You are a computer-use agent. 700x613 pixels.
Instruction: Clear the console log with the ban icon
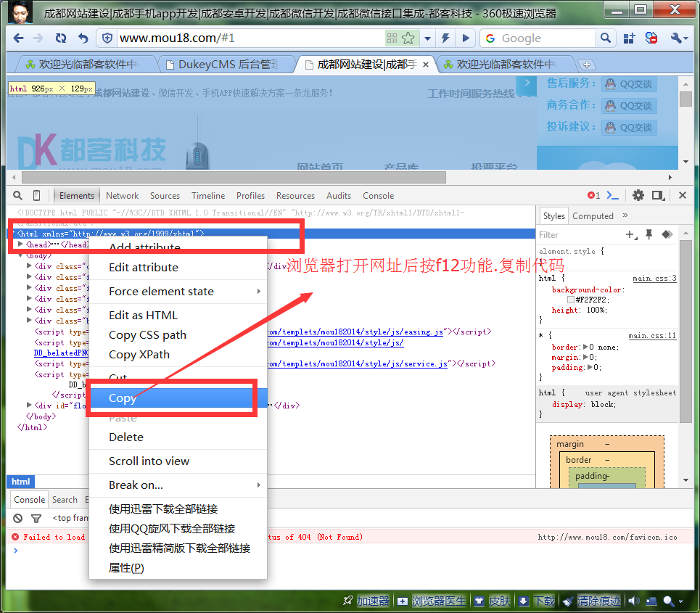tap(18, 519)
